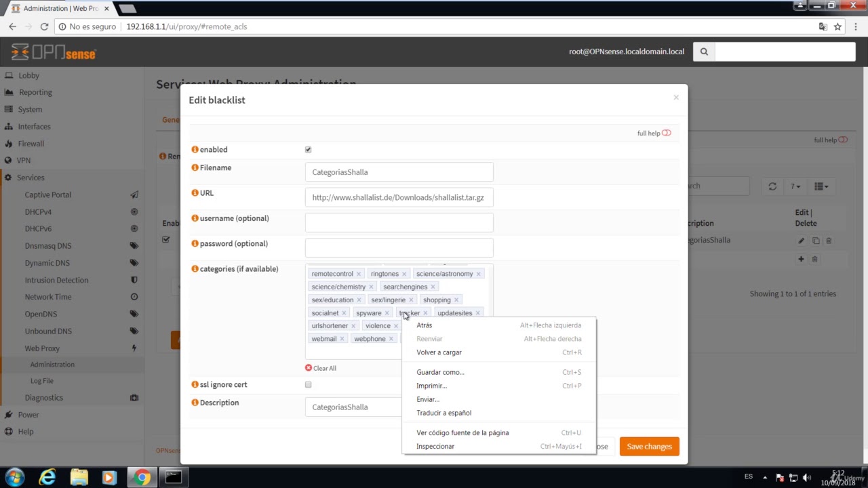Click the info icon next to URL

[195, 193]
